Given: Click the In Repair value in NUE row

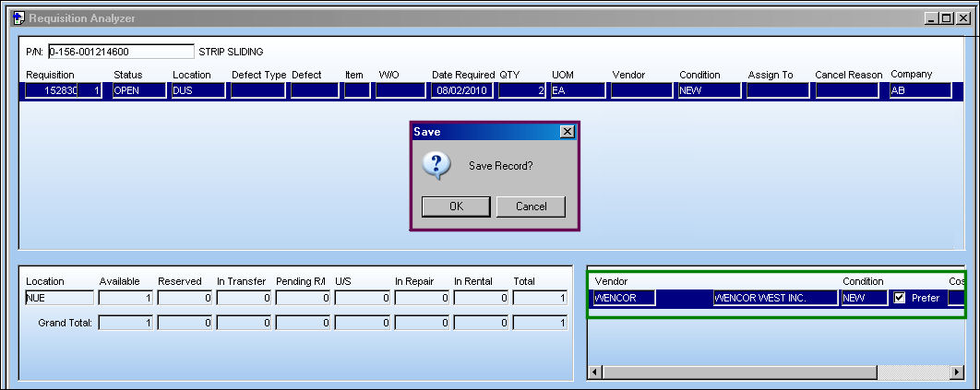Looking at the screenshot, I should pyautogui.click(x=422, y=299).
